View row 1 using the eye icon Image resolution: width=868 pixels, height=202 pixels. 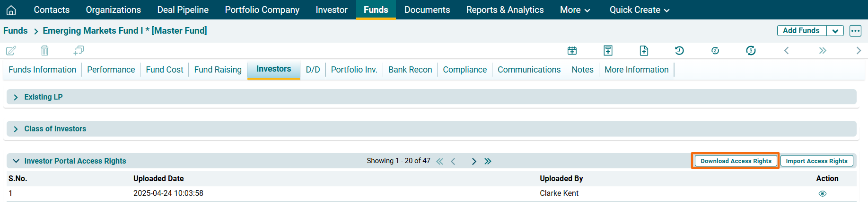tap(823, 193)
